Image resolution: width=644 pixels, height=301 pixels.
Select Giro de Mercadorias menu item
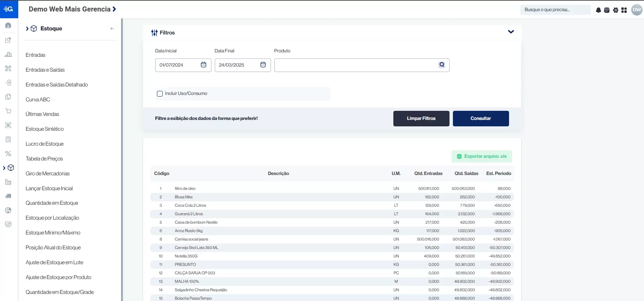48,174
